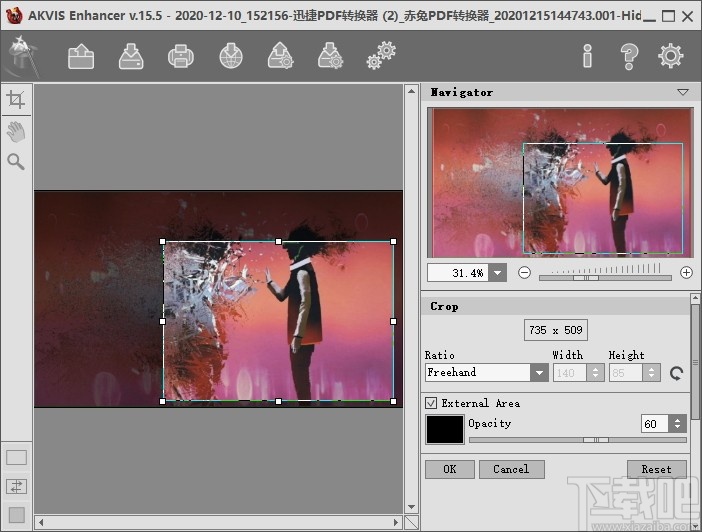Click the corner icon beside the scrollbars
This screenshot has height=532, width=702.
411,522
